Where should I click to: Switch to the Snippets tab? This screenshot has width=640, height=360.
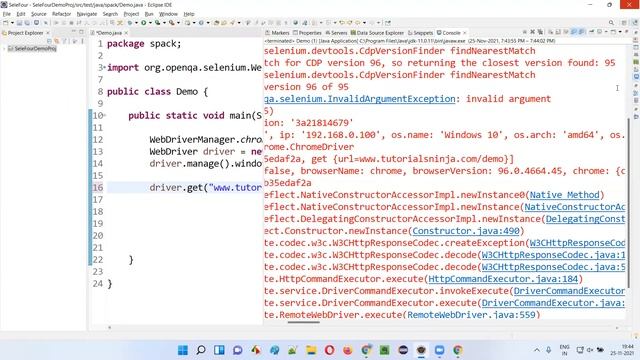point(420,33)
